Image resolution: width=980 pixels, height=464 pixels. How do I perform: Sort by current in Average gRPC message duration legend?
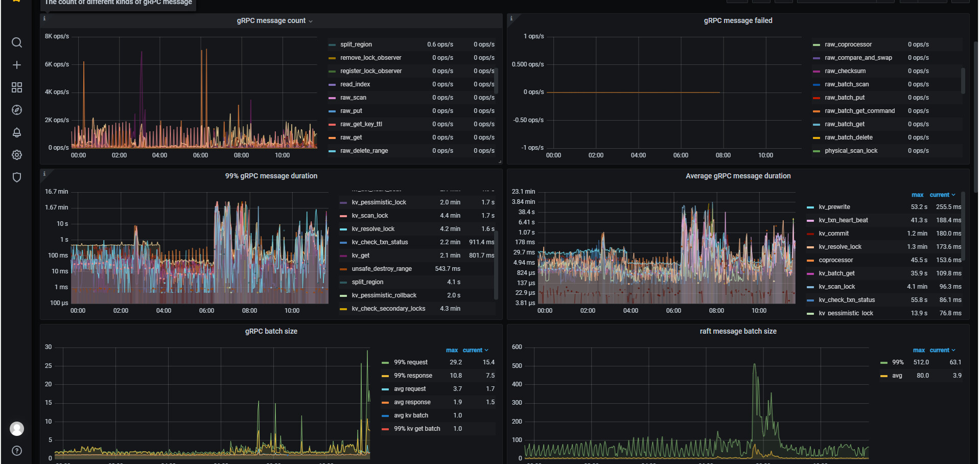point(939,195)
